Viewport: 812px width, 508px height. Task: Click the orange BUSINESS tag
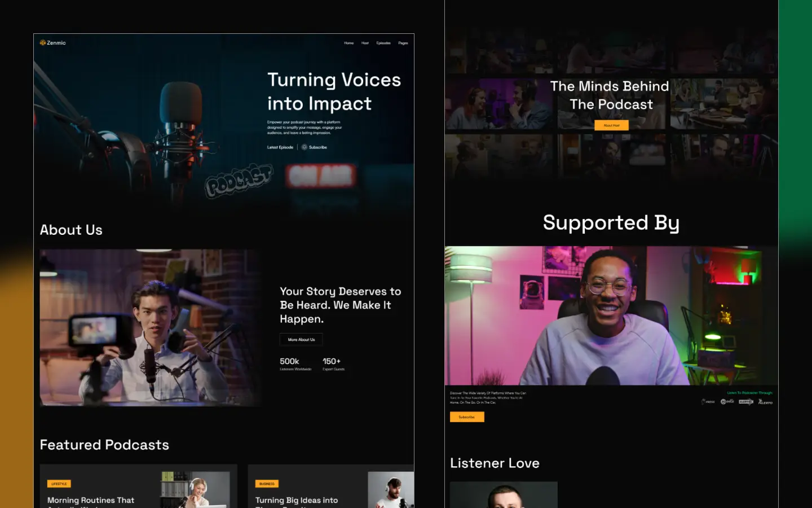click(x=267, y=484)
